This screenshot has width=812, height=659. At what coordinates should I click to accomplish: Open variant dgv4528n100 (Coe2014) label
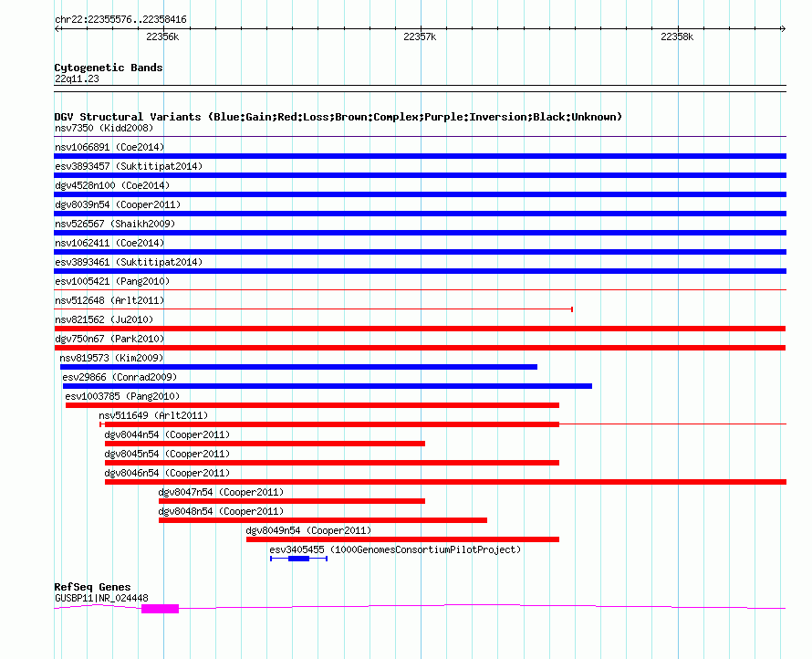(112, 185)
